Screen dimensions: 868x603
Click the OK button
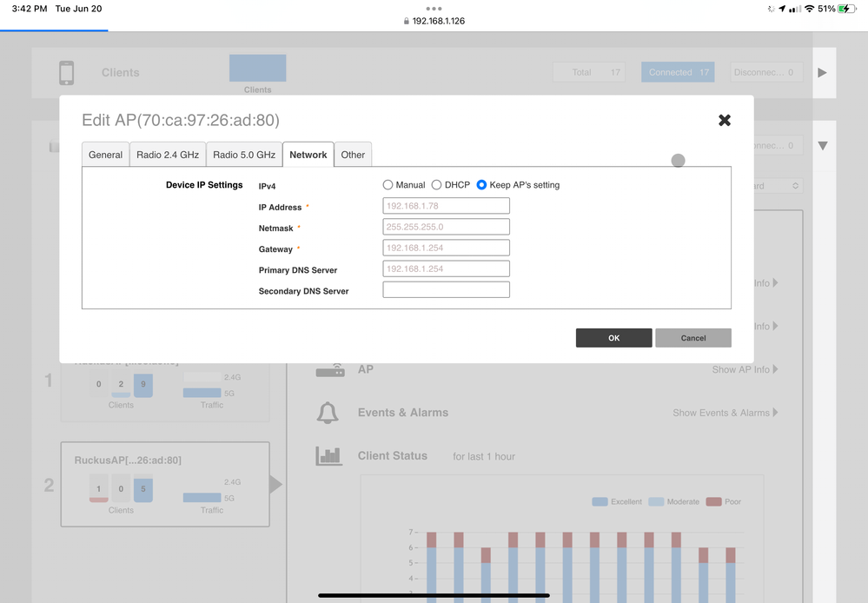(613, 338)
